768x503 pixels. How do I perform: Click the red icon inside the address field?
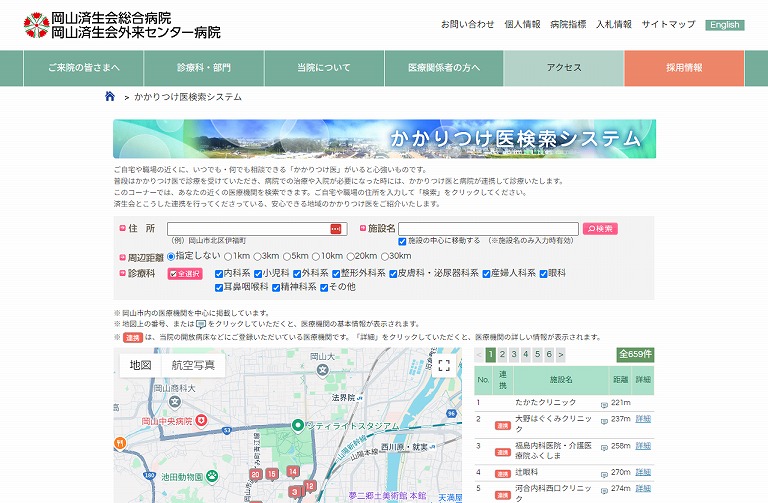[x=336, y=229]
